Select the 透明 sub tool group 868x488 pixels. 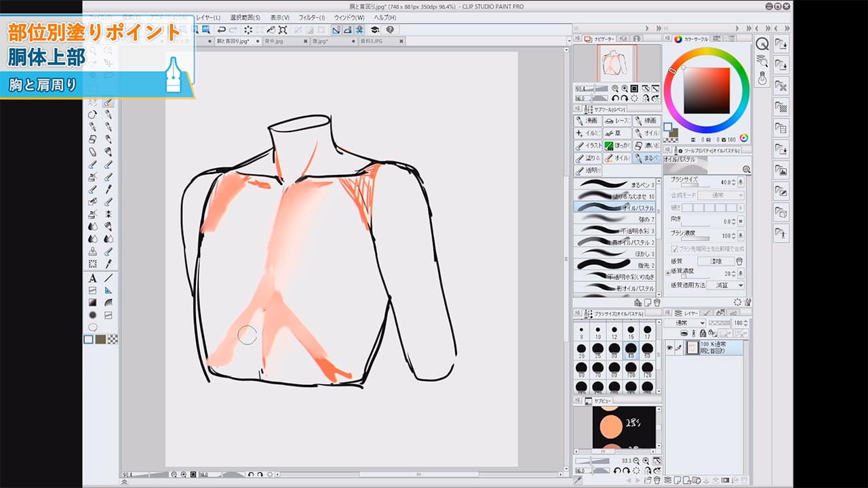[x=588, y=171]
